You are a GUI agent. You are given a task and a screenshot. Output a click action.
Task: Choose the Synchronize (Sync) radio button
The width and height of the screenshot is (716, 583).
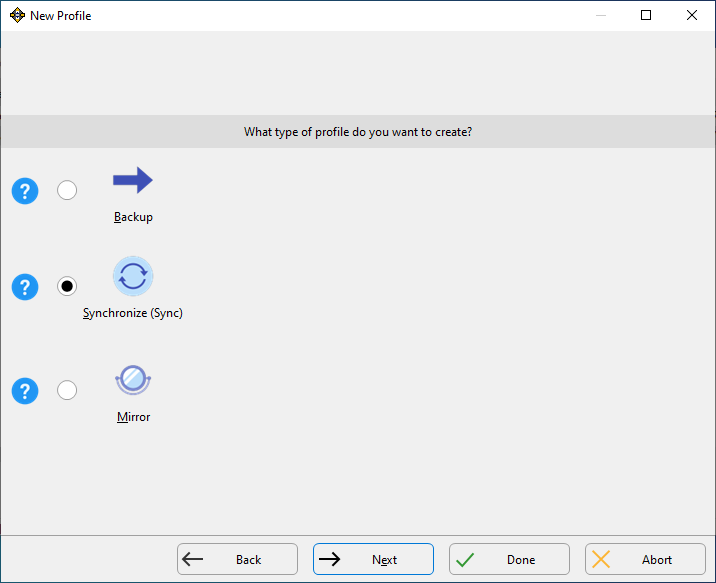tap(67, 287)
